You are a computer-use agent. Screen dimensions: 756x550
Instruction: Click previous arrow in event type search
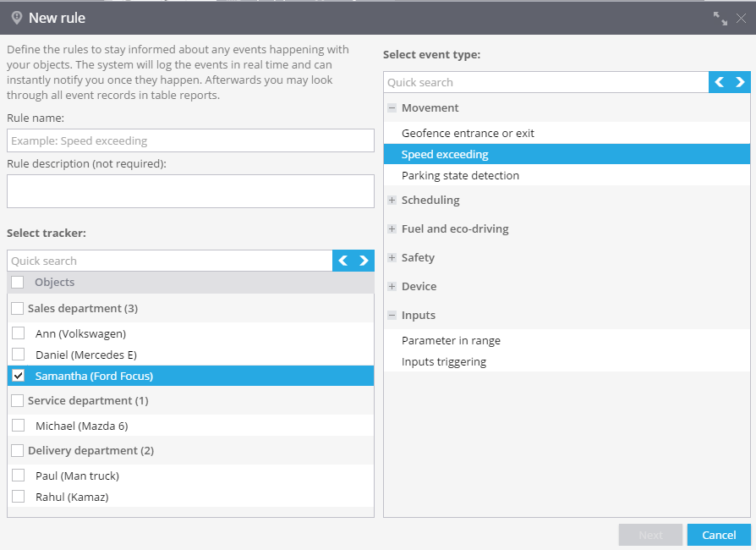tap(720, 83)
